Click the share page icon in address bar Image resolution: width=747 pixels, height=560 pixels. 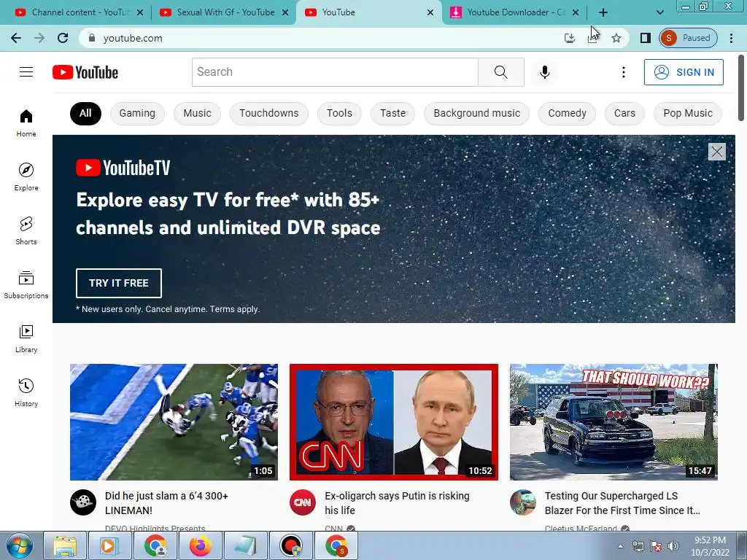[x=592, y=38]
